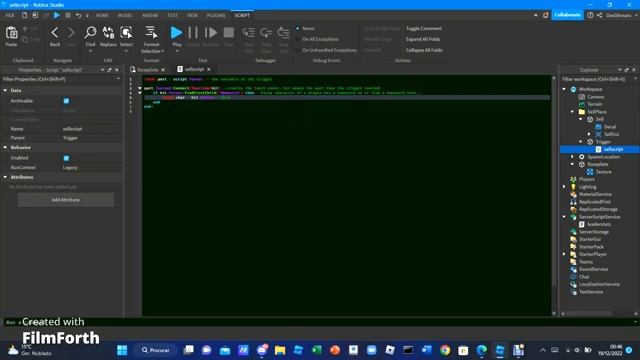Viewport: 640px width, 360px height.
Task: Click the Name property value sellscript
Action: (72, 129)
